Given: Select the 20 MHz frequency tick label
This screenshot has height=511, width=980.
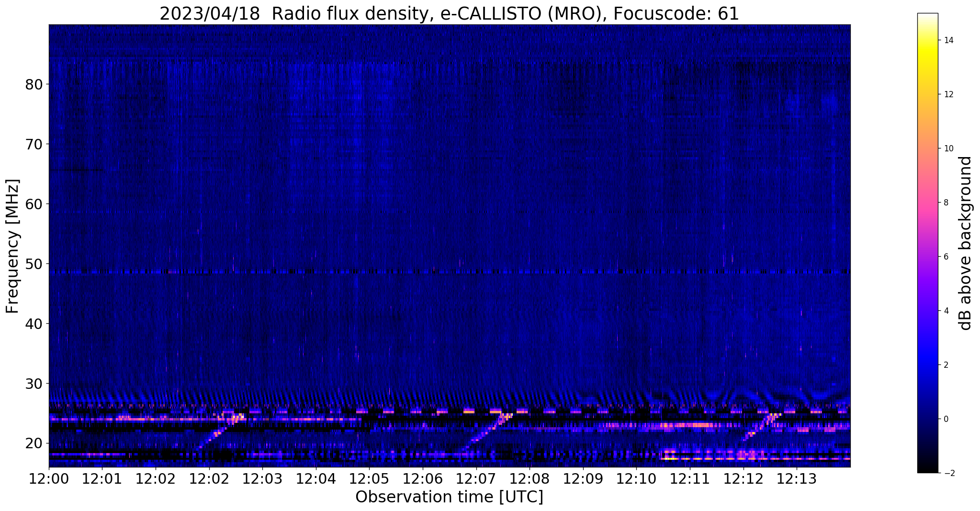Looking at the screenshot, I should pyautogui.click(x=34, y=443).
